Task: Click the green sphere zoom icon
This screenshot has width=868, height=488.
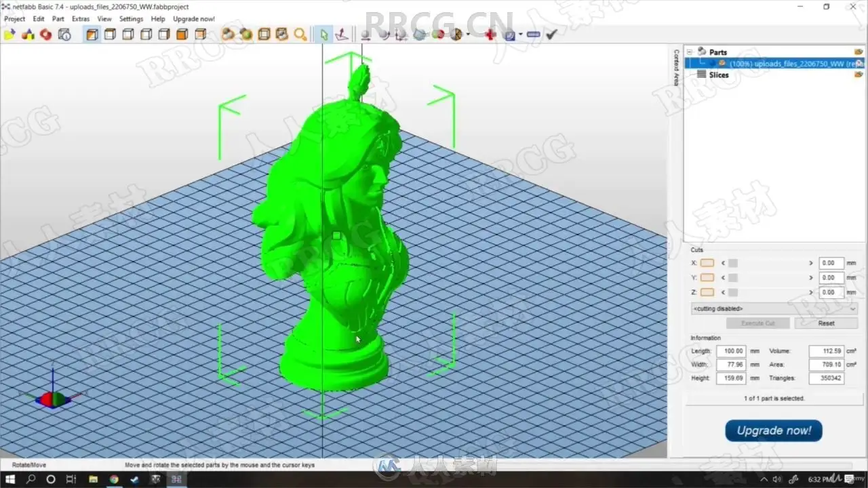Action: point(245,34)
